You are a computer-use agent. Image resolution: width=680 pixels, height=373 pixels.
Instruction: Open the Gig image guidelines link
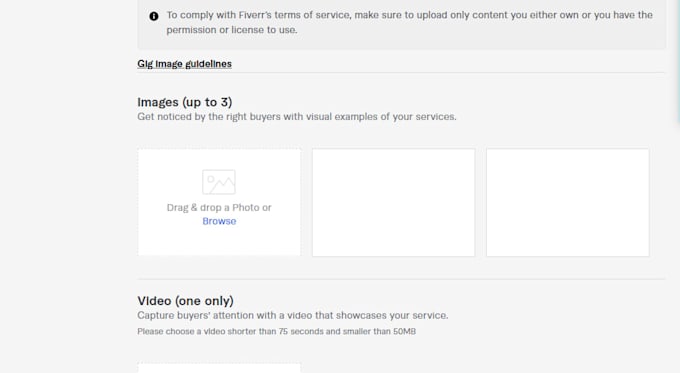(184, 64)
